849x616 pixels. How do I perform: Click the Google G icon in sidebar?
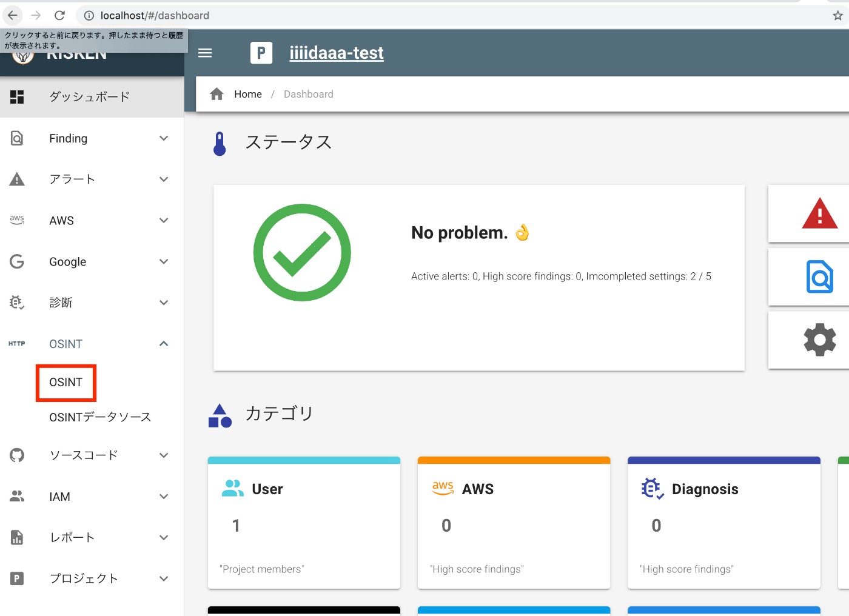click(17, 261)
